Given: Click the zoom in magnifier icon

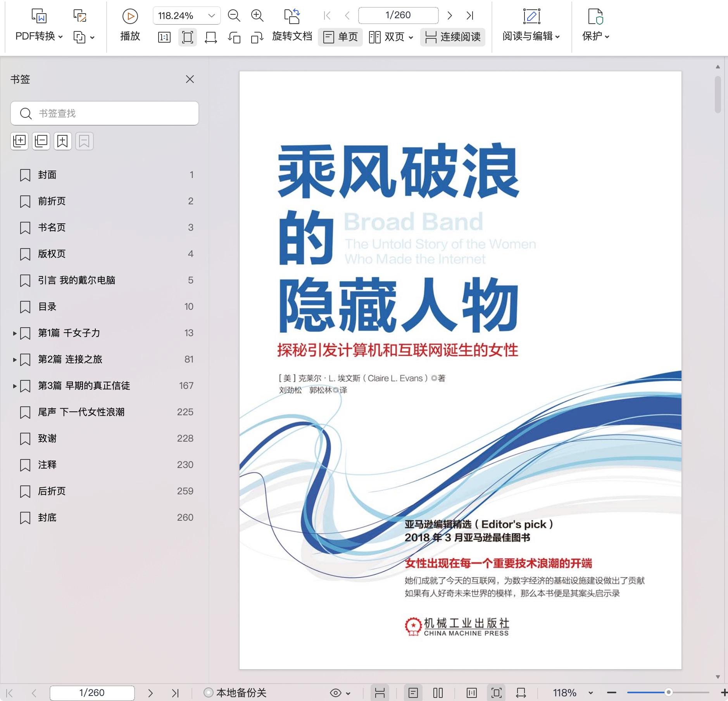Looking at the screenshot, I should [257, 16].
